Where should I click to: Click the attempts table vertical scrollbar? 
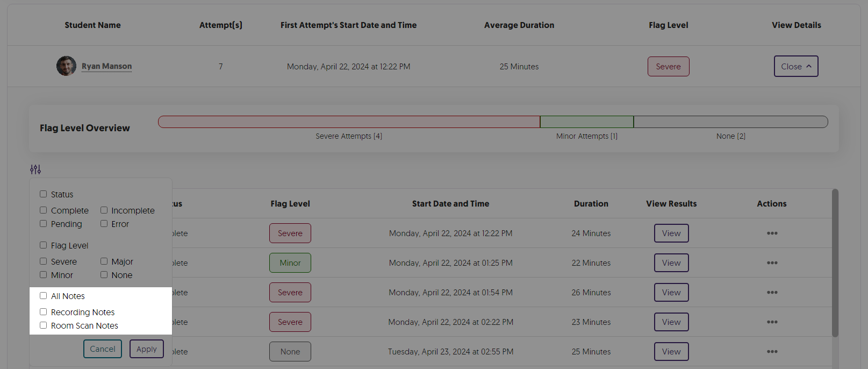coord(835,264)
